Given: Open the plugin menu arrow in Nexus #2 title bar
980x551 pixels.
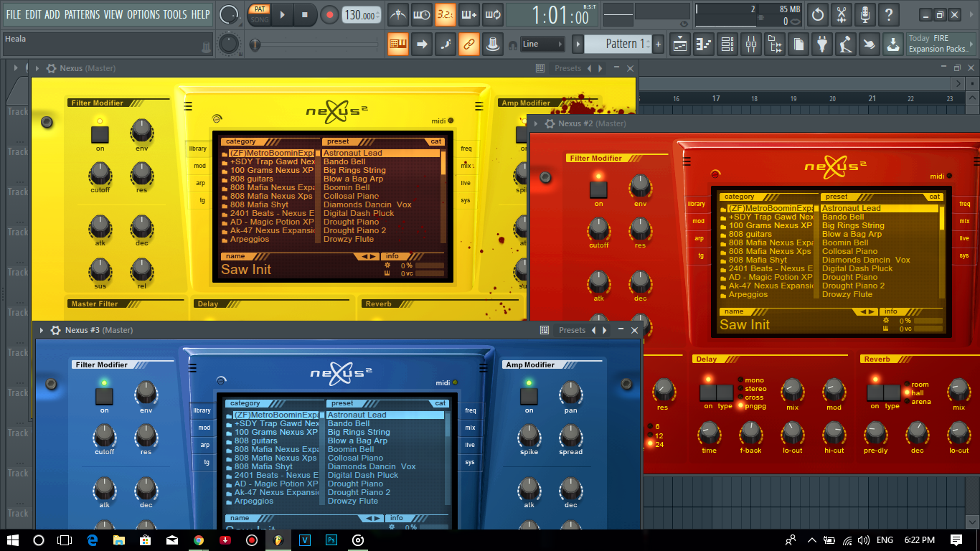Looking at the screenshot, I should [534, 123].
